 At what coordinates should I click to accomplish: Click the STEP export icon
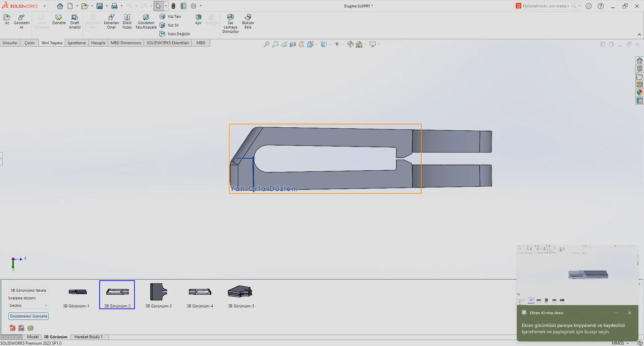(21, 328)
